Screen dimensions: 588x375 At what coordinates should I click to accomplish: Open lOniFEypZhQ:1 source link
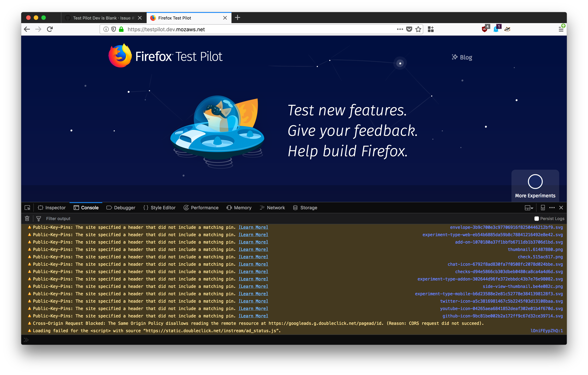pos(547,331)
